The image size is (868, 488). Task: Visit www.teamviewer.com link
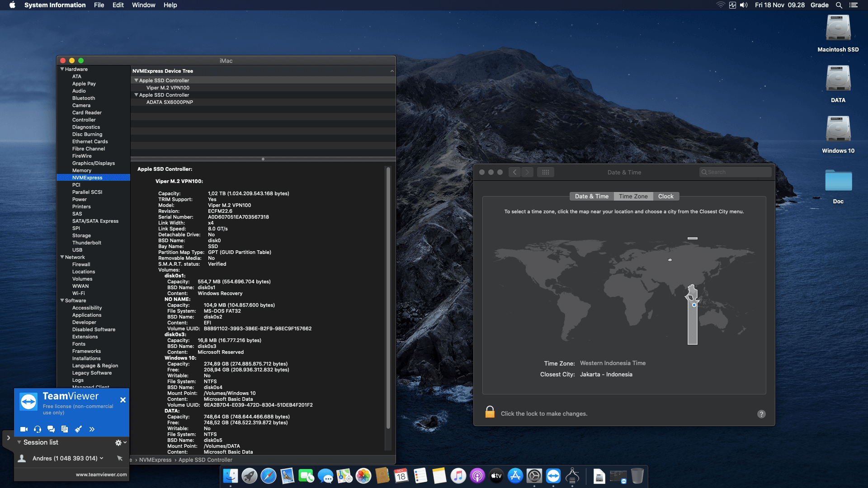coord(101,474)
